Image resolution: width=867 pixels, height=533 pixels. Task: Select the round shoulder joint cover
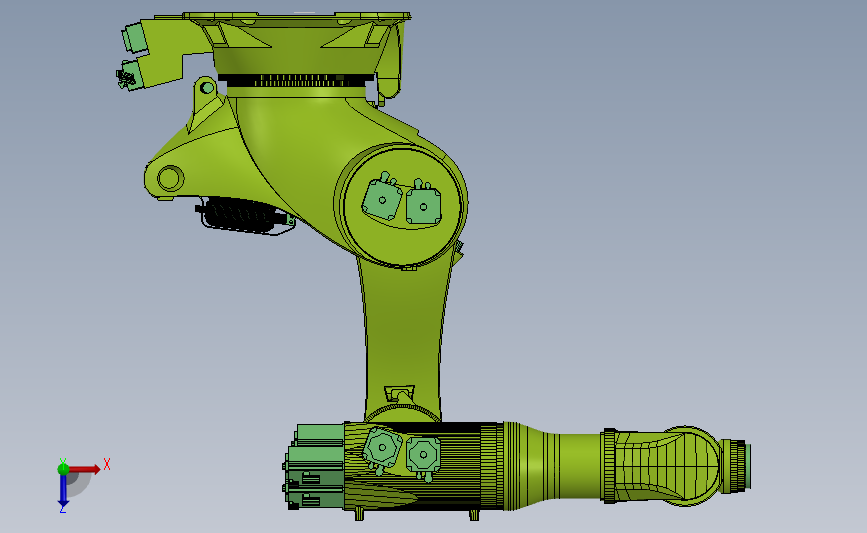403,205
